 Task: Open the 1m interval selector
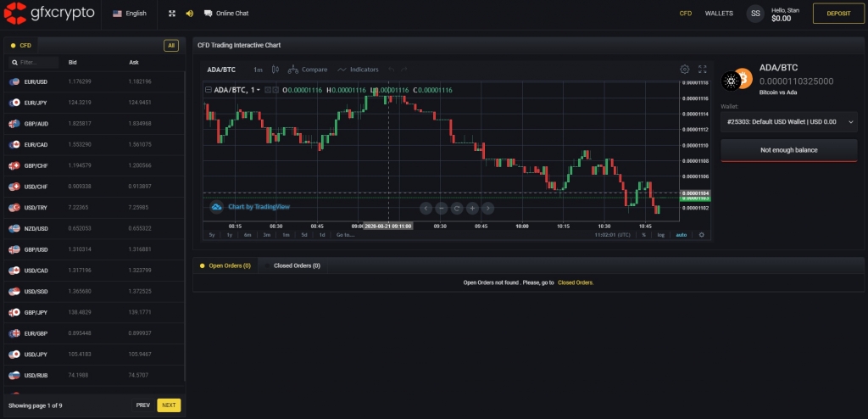[x=258, y=70]
